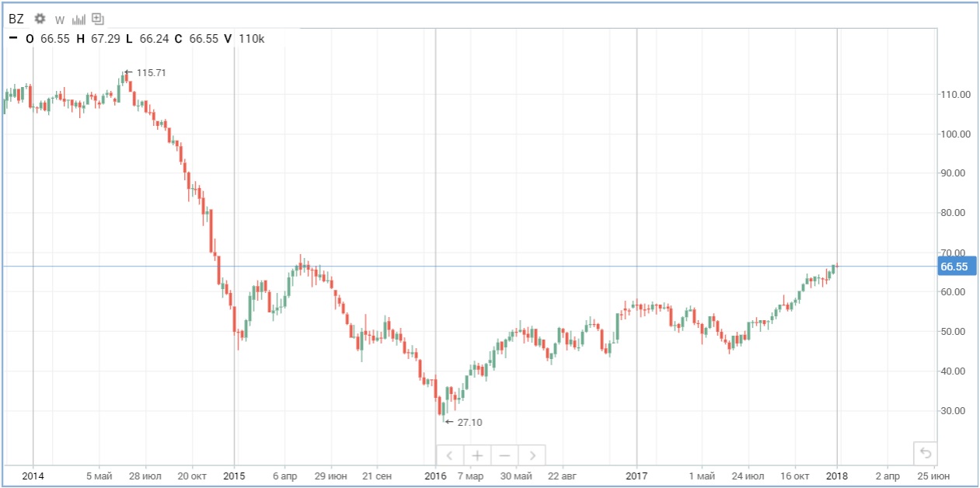Click the 66.55 current price label
The width and height of the screenshot is (980, 488).
pyautogui.click(x=954, y=267)
